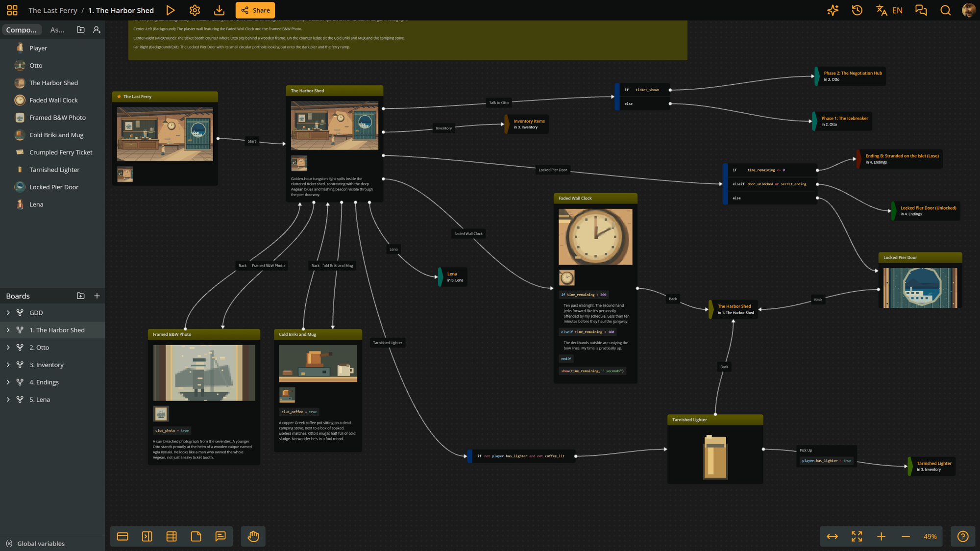Click the Framed B&W Photo node image
The height and width of the screenshot is (551, 980).
coord(204,373)
